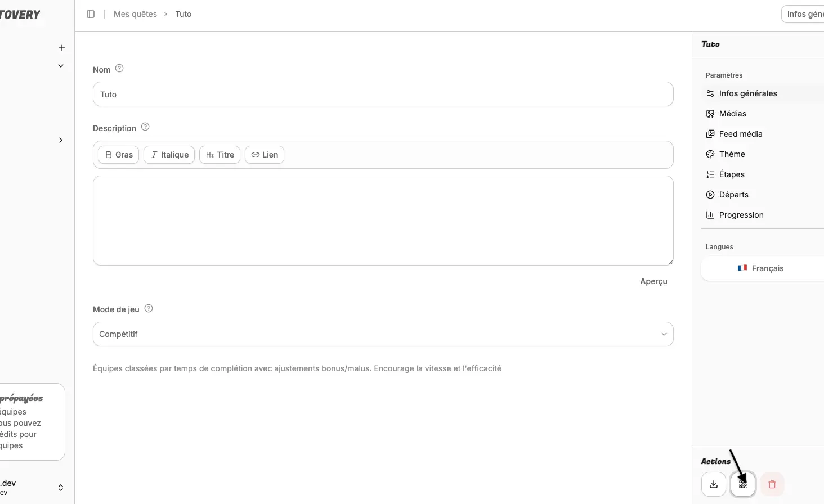The width and height of the screenshot is (824, 504).
Task: Insert a Lien link
Action: click(265, 155)
